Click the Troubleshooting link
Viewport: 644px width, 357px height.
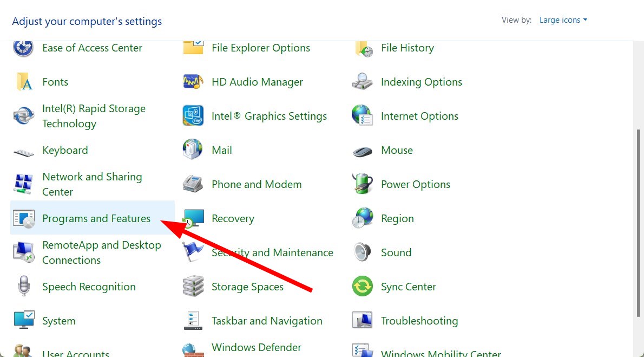tap(419, 321)
